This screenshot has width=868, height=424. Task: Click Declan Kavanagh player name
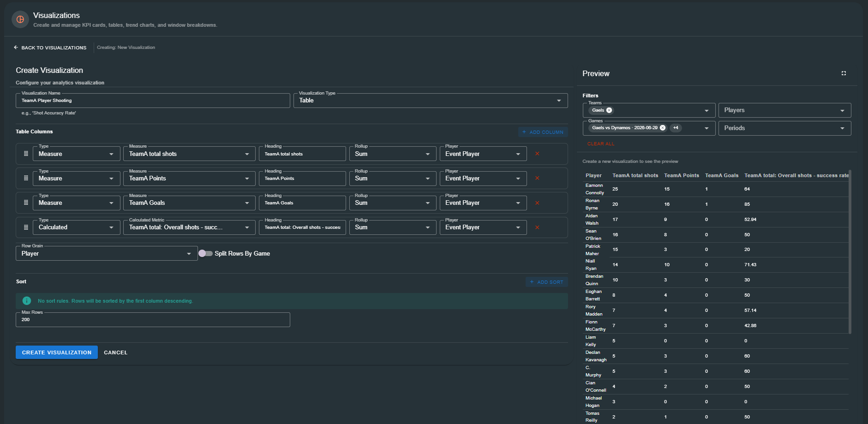[596, 356]
